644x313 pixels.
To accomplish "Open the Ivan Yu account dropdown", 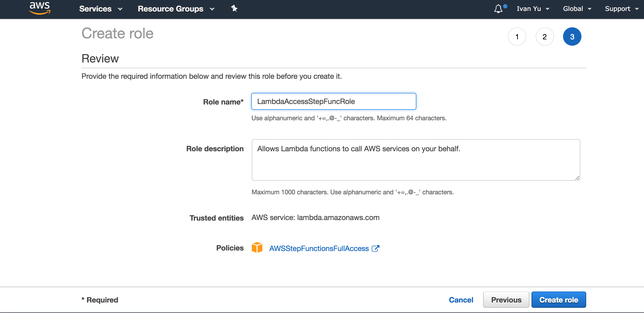I will [x=533, y=9].
